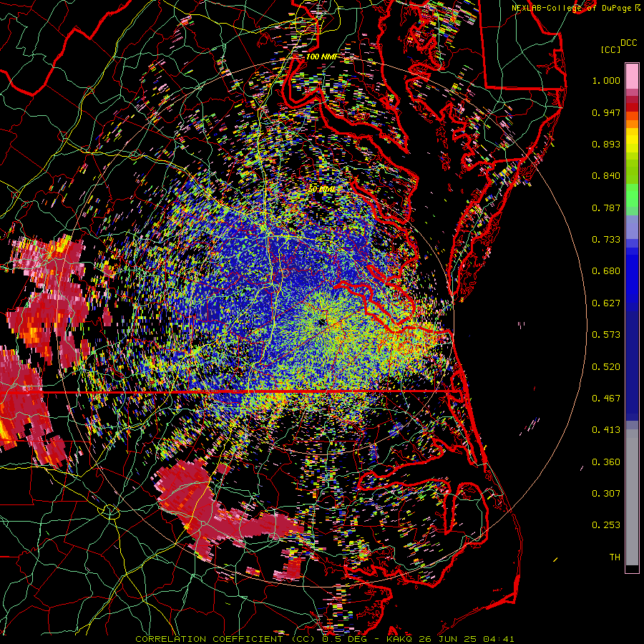Click the 0.253 scale value
This screenshot has height=644, width=644.
tap(606, 525)
